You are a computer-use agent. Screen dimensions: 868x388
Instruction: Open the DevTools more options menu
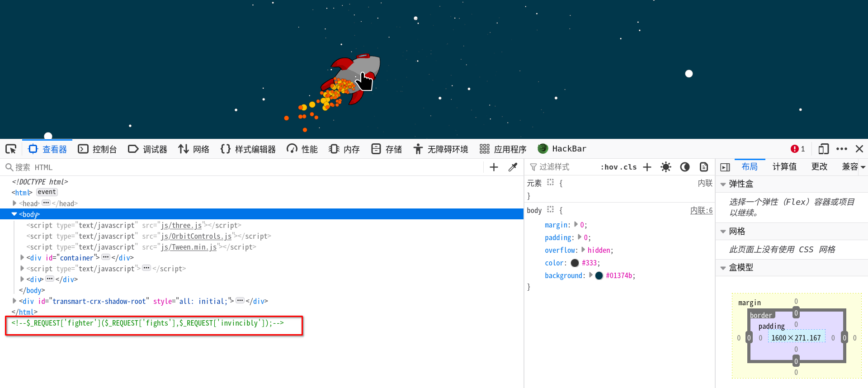[842, 149]
